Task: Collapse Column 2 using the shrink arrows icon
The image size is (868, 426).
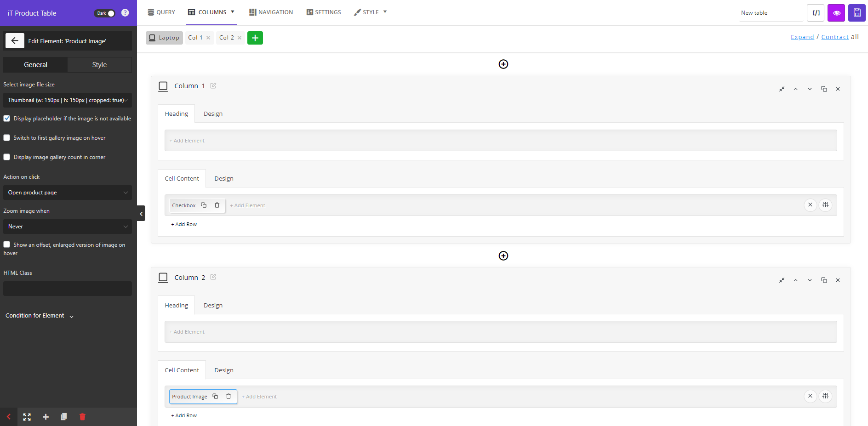Action: [x=782, y=280]
